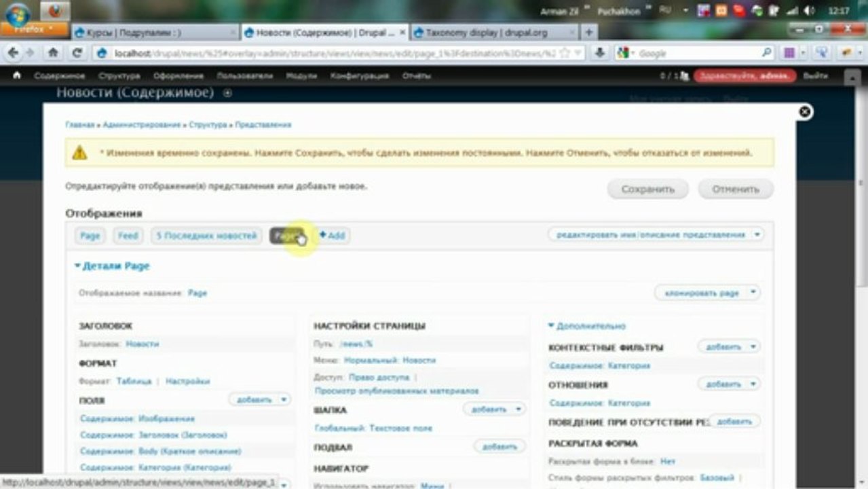Click Просмотр опубликованных материалов access link
This screenshot has width=868, height=489.
tap(397, 391)
